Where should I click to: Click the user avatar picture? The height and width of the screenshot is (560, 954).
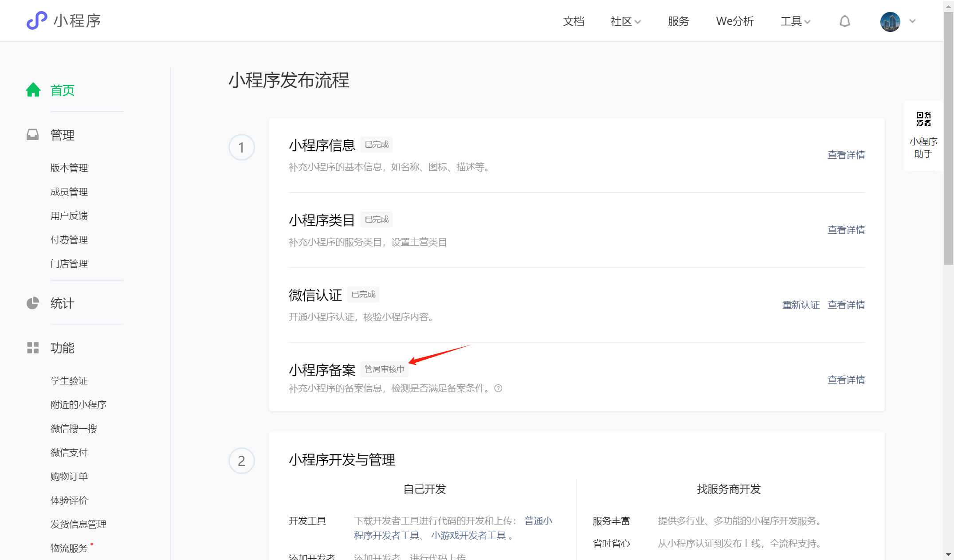tap(890, 21)
